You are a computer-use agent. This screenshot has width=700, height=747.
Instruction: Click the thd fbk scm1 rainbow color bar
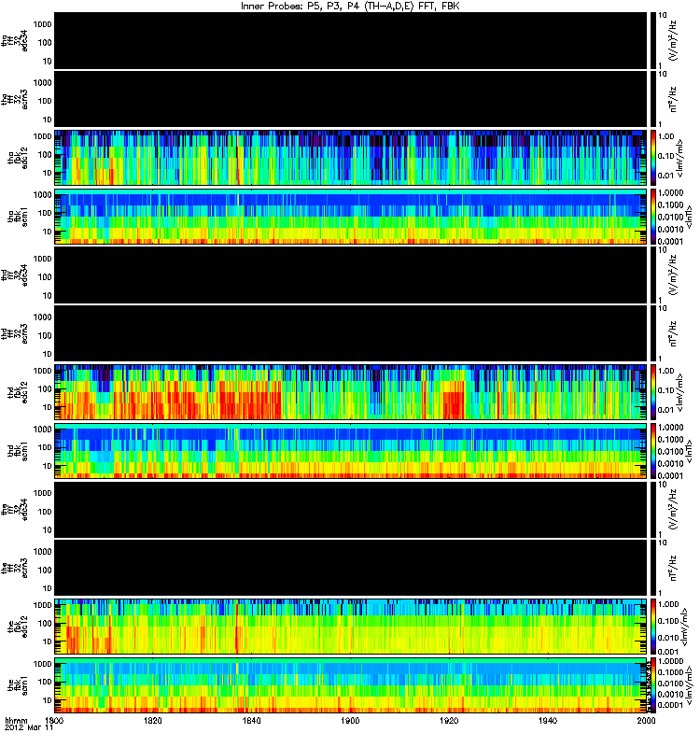pyautogui.click(x=653, y=451)
